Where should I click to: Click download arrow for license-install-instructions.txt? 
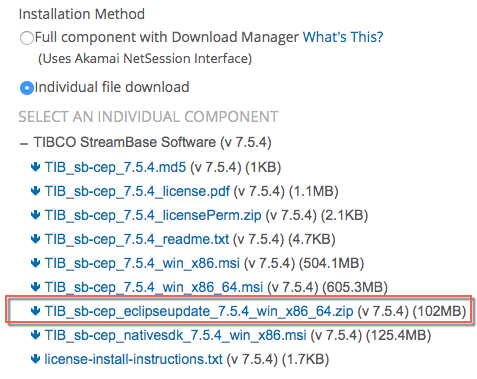pyautogui.click(x=35, y=359)
